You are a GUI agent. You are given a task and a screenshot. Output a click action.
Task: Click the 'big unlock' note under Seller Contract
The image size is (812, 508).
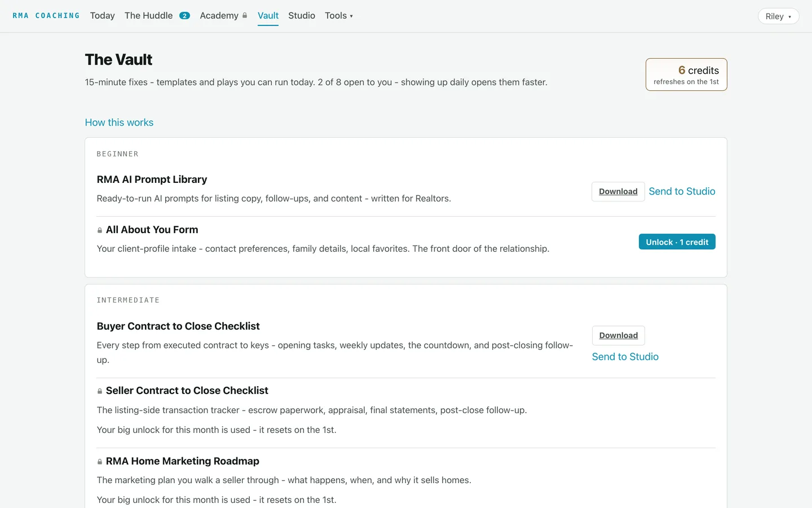217,430
